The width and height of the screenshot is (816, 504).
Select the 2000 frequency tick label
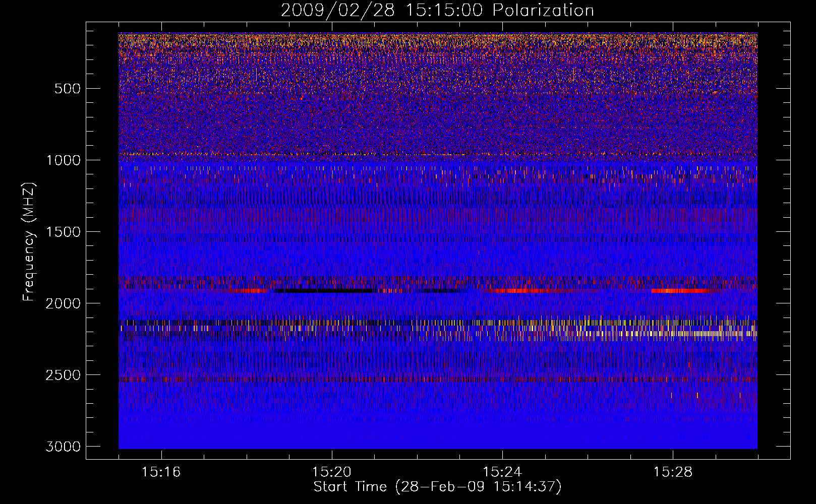63,303
